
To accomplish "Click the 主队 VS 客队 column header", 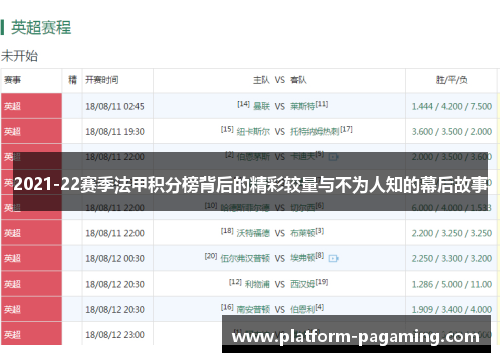I will click(280, 80).
